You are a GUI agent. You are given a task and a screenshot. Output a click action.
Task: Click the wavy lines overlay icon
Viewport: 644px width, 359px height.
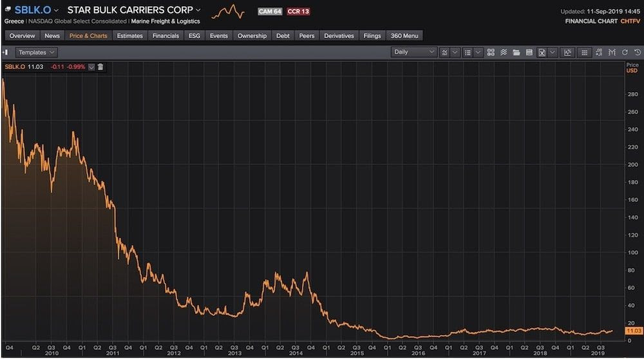(504, 52)
